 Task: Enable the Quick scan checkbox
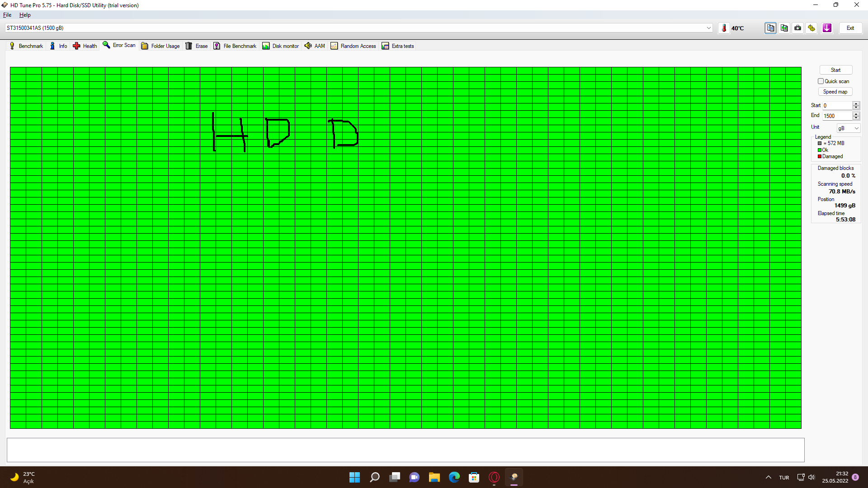[x=821, y=81]
